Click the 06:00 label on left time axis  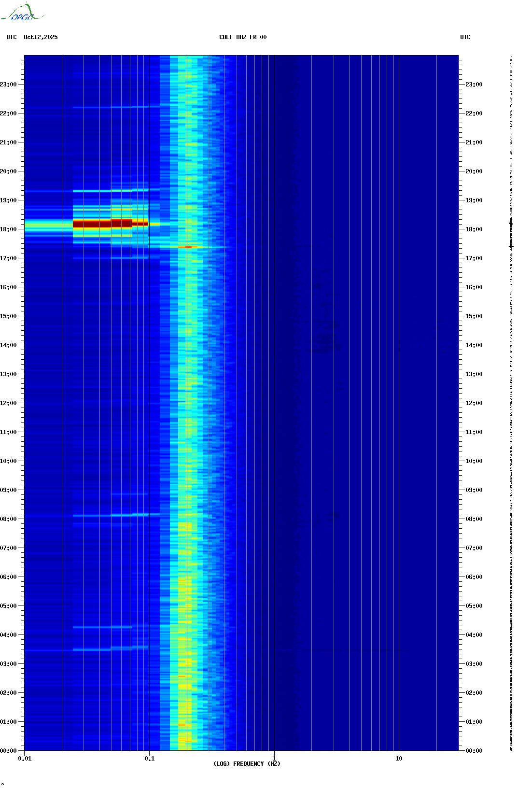8,577
